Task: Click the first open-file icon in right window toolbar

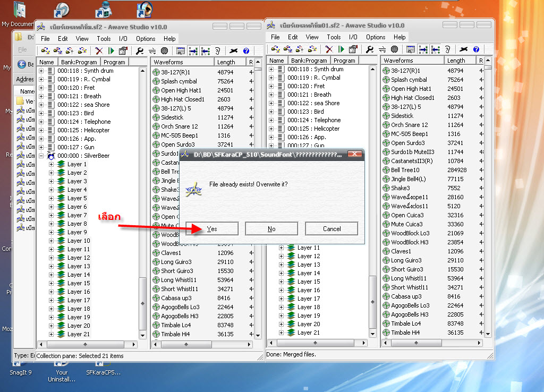Action: coord(276,49)
